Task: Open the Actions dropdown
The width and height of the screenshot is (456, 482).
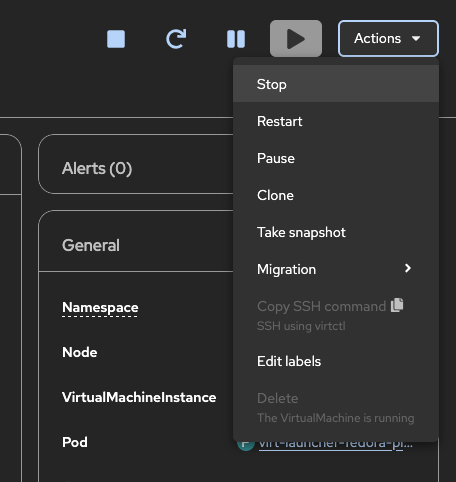Action: tap(388, 39)
